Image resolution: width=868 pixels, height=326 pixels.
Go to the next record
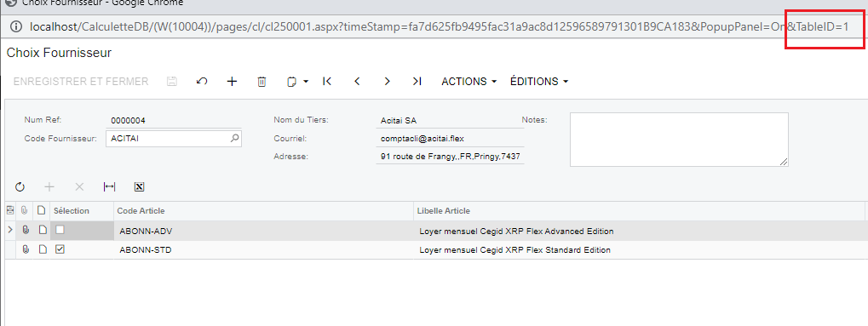point(387,82)
